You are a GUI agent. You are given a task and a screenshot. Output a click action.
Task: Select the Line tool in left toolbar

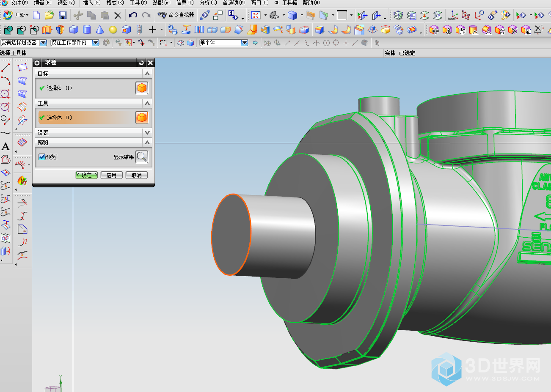tap(6, 67)
